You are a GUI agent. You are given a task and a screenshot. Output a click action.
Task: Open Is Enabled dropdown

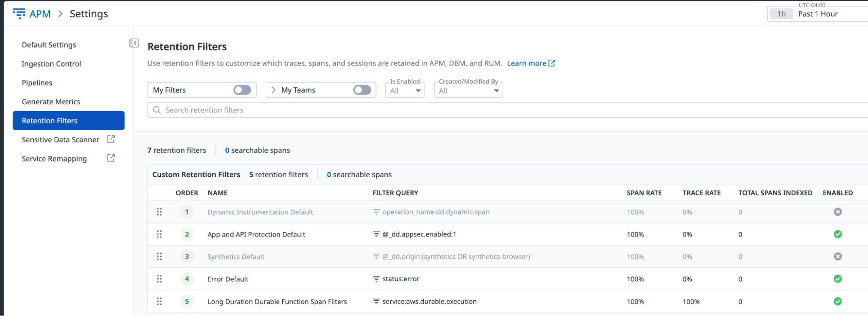pyautogui.click(x=405, y=90)
